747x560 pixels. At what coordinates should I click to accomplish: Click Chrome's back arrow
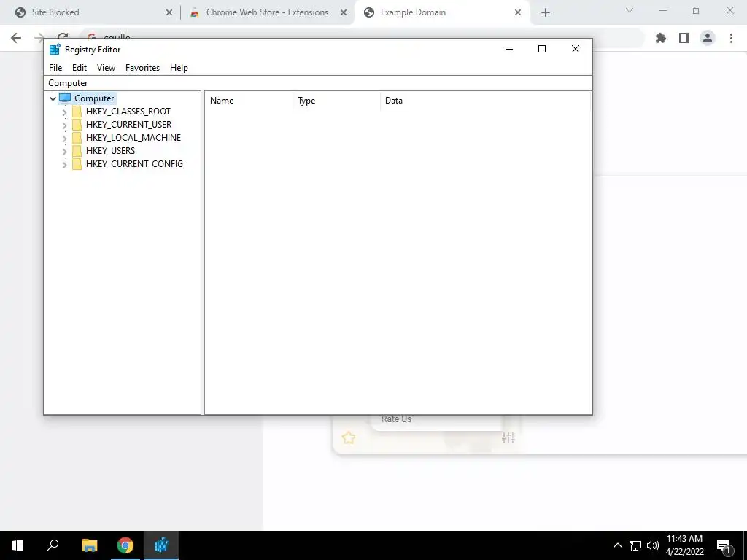[16, 38]
